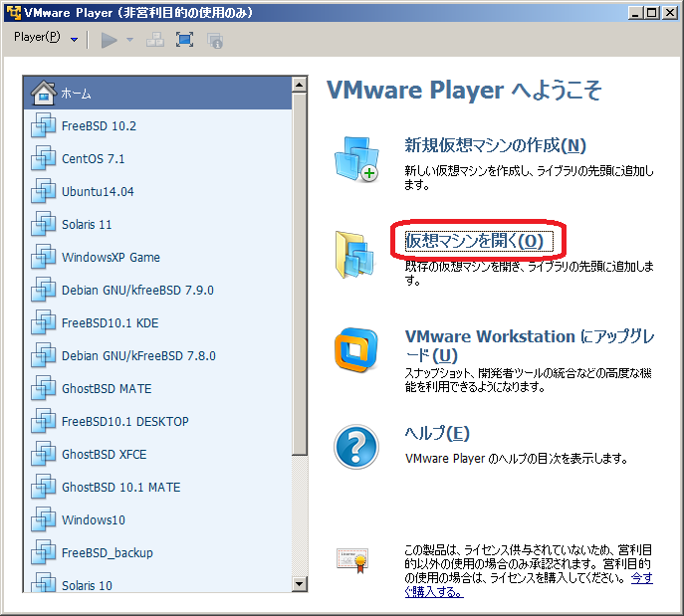Click the GhostBSD 10.1 MATE VM icon
Image resolution: width=684 pixels, height=616 pixels.
pos(43,487)
